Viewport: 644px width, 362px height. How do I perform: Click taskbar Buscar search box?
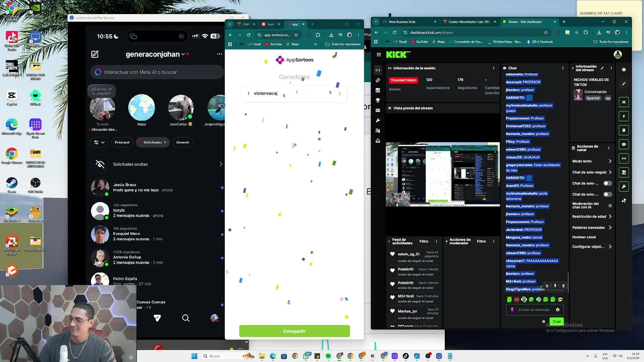click(x=229, y=356)
